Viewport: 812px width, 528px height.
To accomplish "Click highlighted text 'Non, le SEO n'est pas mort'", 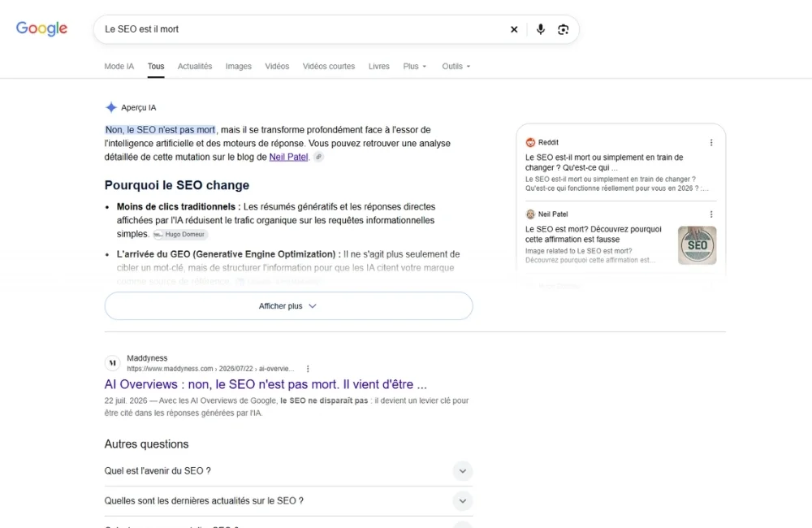I will tap(160, 129).
